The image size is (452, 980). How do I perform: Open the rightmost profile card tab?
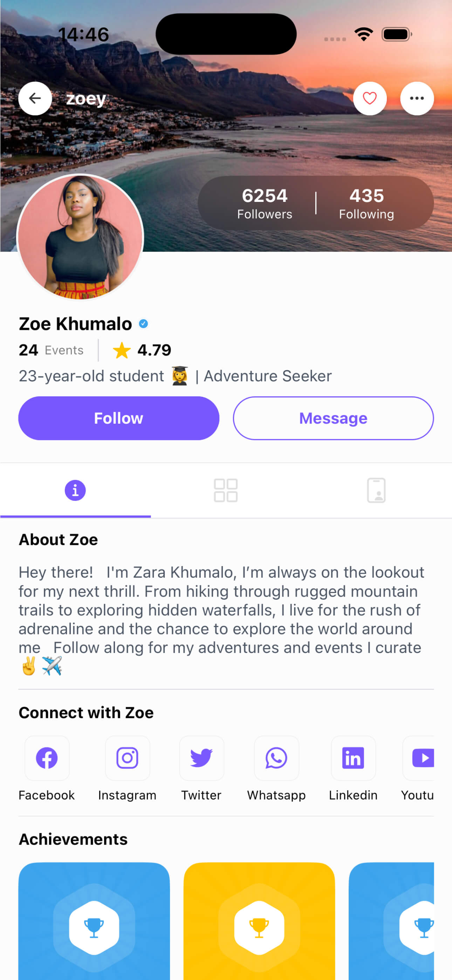point(377,490)
